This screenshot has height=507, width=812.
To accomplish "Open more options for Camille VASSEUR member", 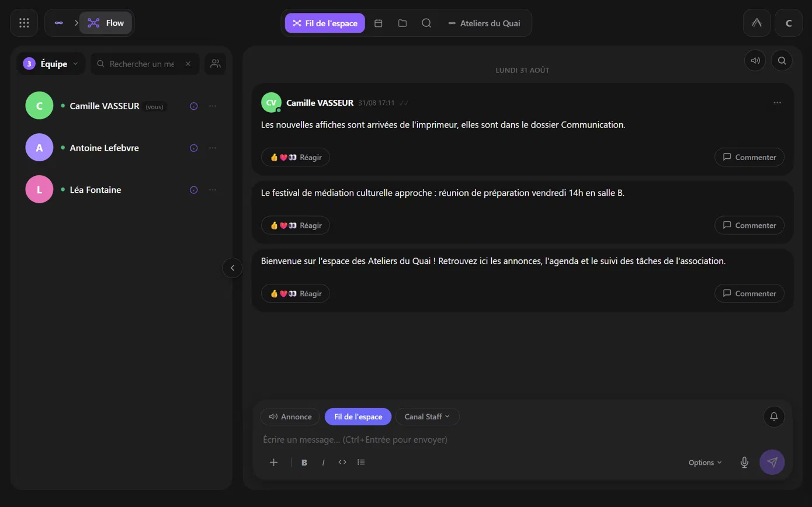I will [213, 106].
